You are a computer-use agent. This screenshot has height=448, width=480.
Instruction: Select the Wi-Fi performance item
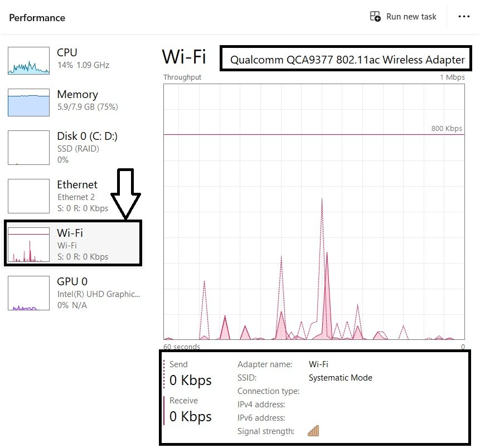click(x=73, y=244)
